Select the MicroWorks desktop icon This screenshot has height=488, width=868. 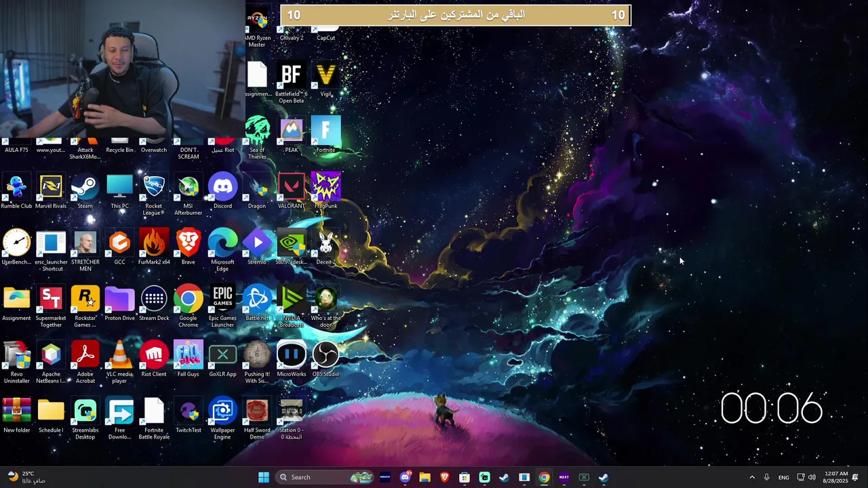pos(291,359)
